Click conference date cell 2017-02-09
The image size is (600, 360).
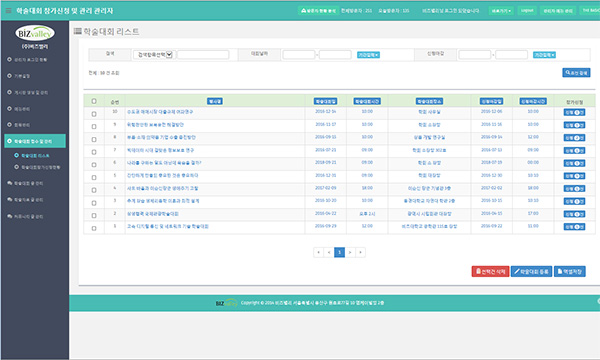click(x=326, y=188)
